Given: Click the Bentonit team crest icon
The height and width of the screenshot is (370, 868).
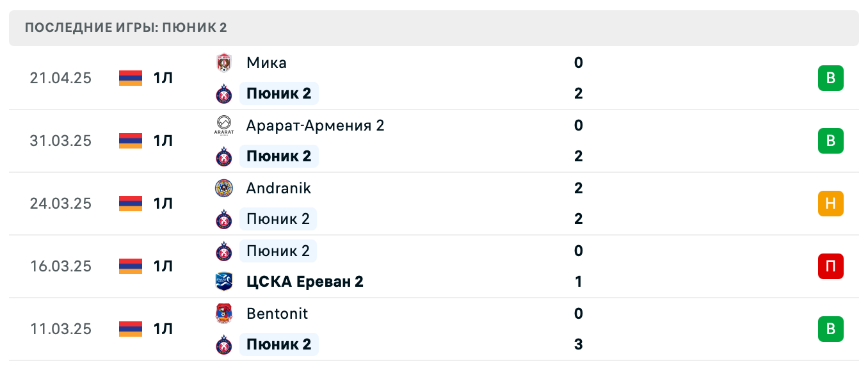Looking at the screenshot, I should coord(224,314).
